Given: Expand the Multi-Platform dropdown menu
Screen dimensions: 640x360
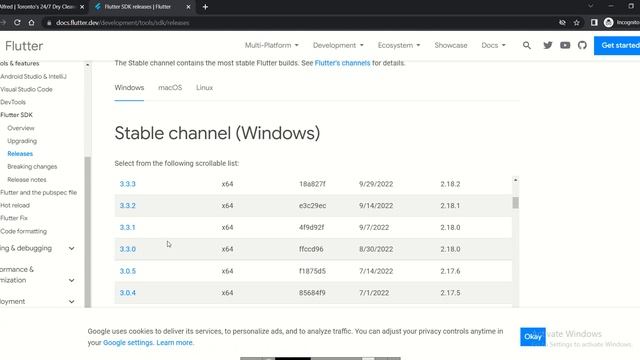Looking at the screenshot, I should tap(271, 45).
